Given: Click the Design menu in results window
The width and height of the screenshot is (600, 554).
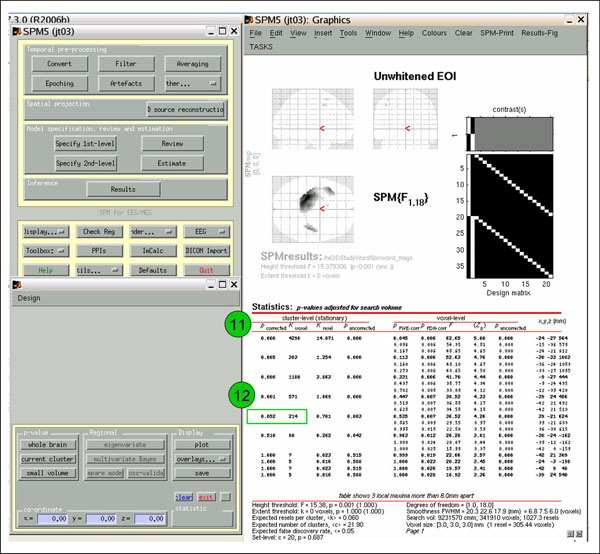Looking at the screenshot, I should point(29,298).
